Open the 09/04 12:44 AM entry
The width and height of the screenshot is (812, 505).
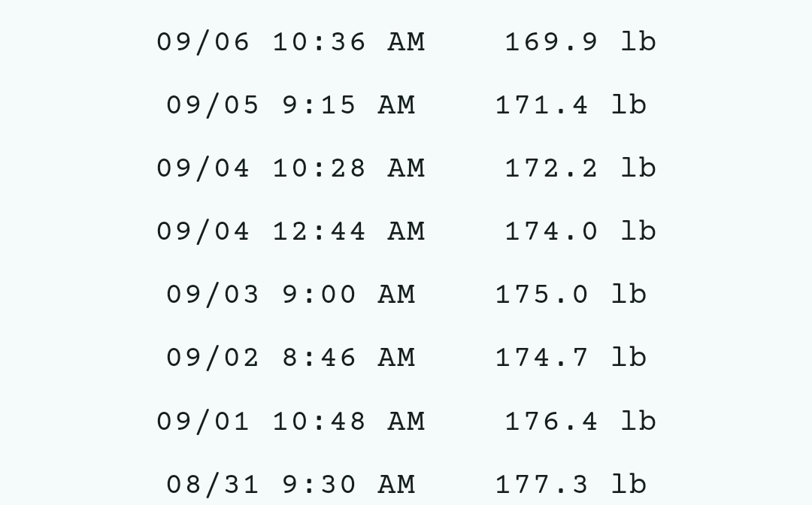click(x=290, y=231)
